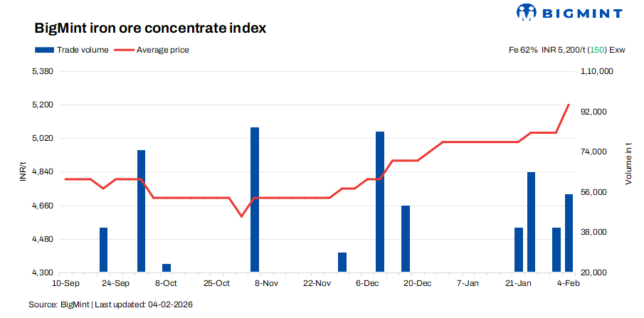Select the last volume bar at 4-Feb

tap(569, 233)
